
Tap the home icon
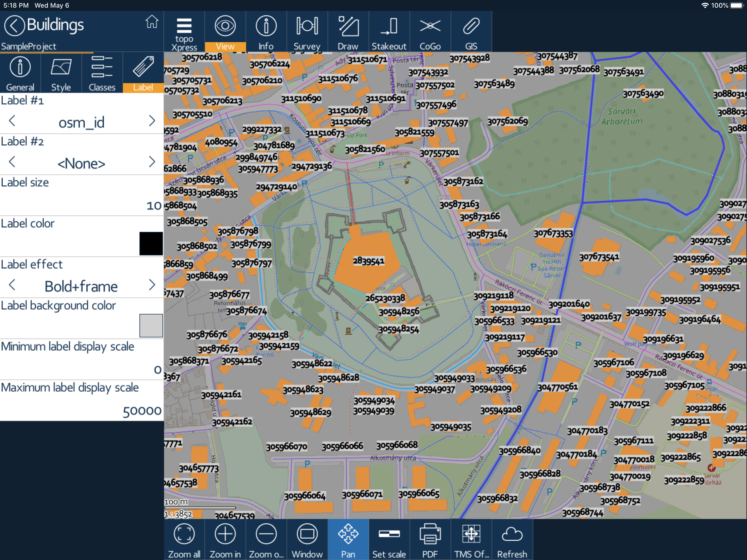click(152, 22)
